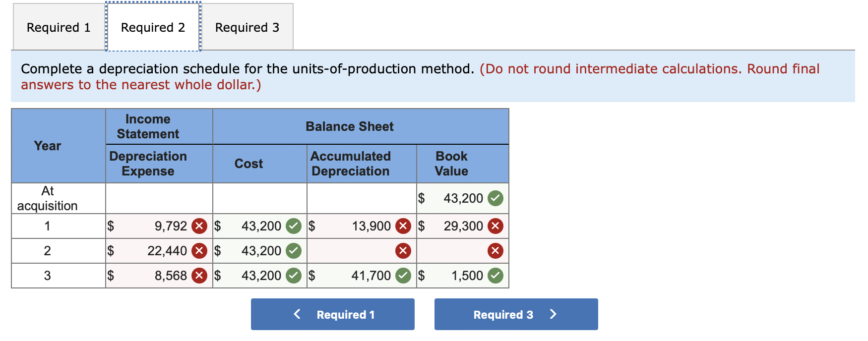
Task: Select the Required 1 tab
Action: click(x=58, y=27)
